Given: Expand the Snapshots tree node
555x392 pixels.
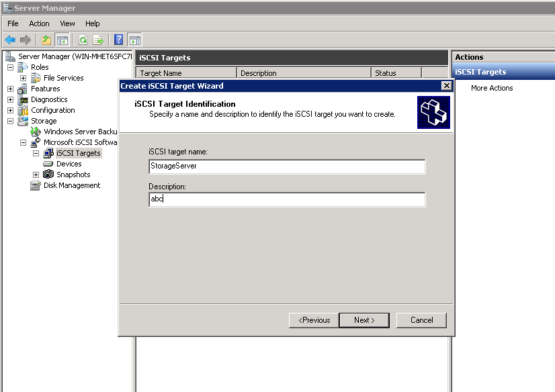Looking at the screenshot, I should tap(36, 175).
